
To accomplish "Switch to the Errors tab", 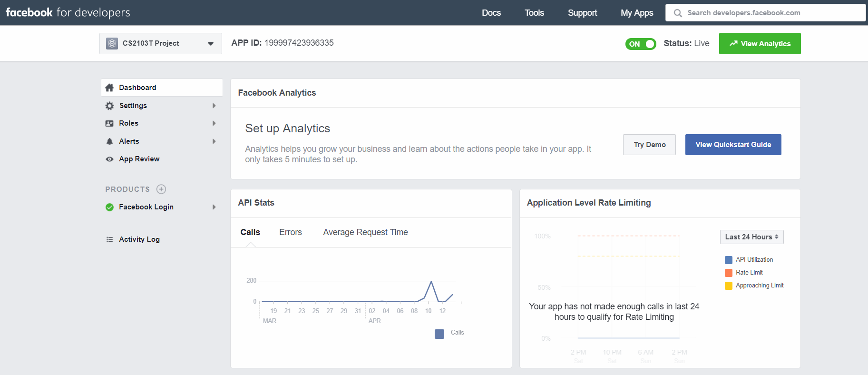I will click(x=291, y=232).
